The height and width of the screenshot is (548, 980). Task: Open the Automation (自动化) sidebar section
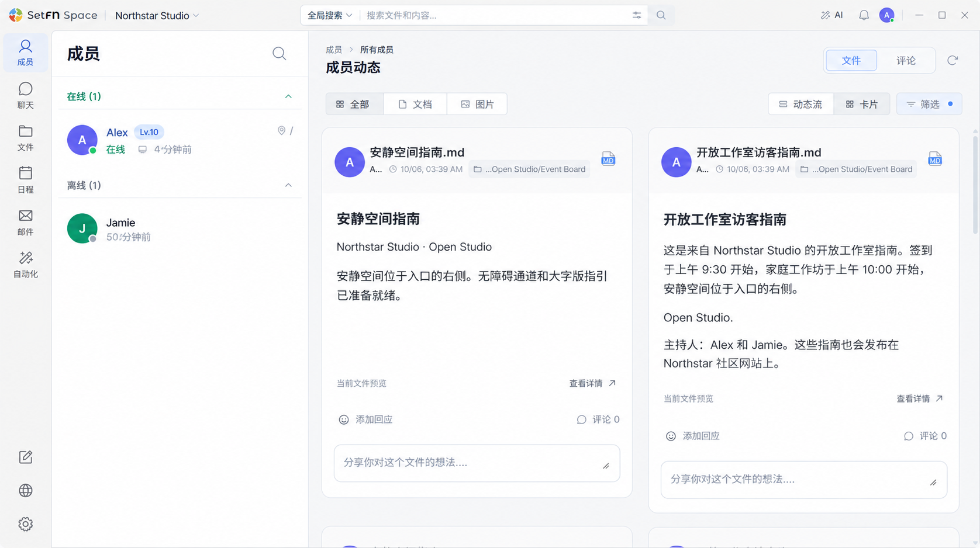point(25,265)
